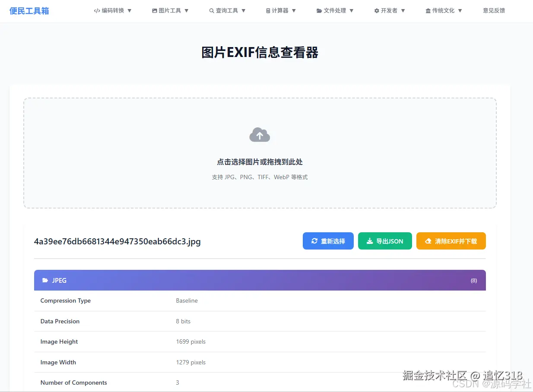
Task: Click the image icon next to 图片工具
Action: tap(154, 10)
